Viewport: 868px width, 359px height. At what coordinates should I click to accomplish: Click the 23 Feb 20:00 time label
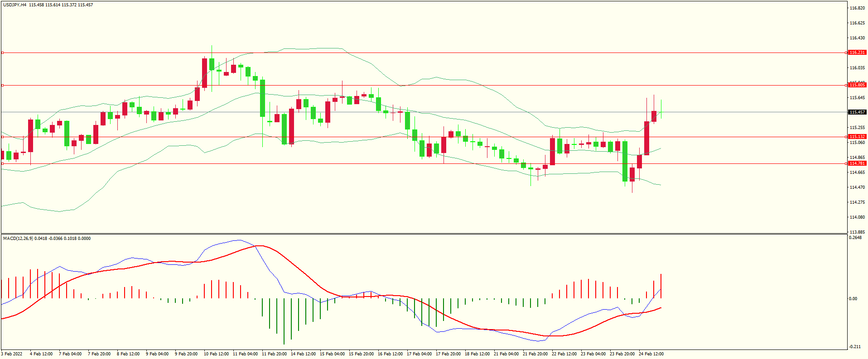622,354
